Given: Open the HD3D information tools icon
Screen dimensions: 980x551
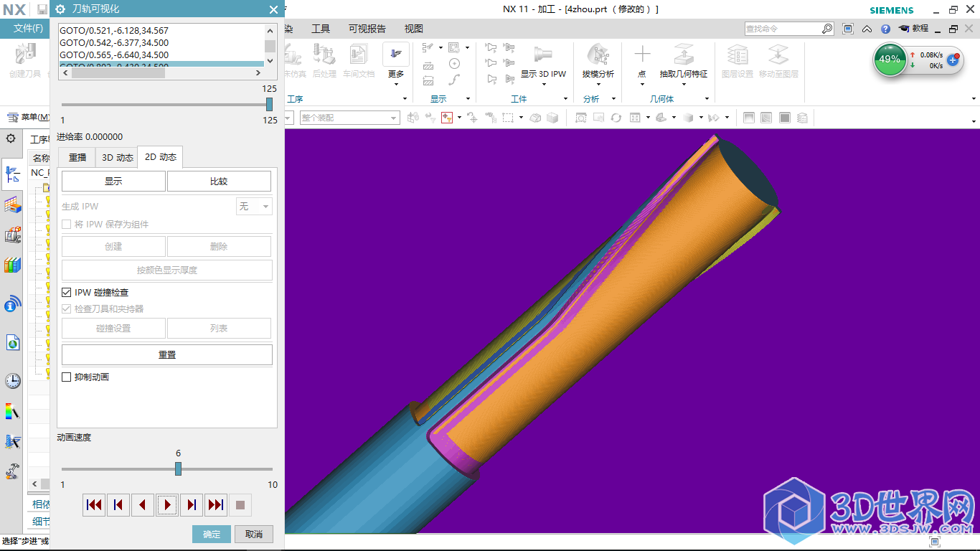Looking at the screenshot, I should tap(12, 304).
